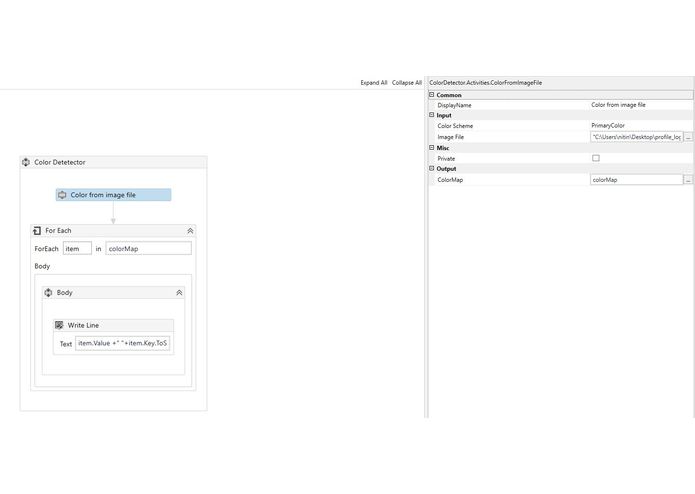The image size is (695, 494).
Task: Toggle the Private checkbox
Action: pos(596,158)
